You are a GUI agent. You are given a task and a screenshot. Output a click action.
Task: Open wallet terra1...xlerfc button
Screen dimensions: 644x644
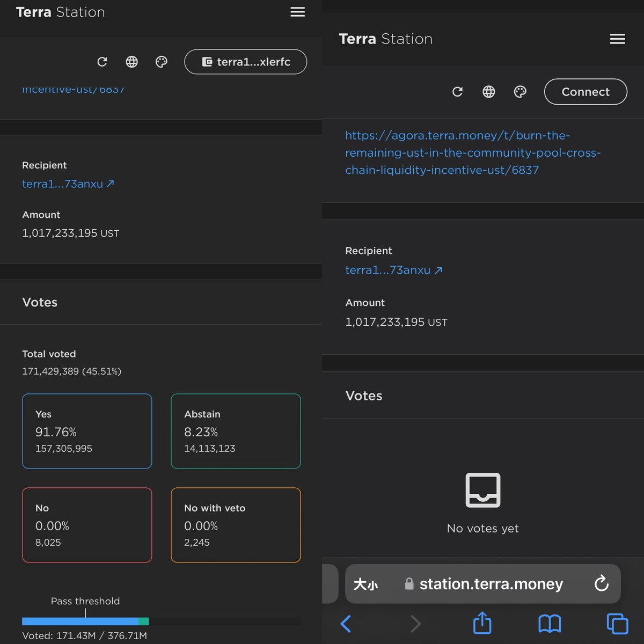coord(246,62)
